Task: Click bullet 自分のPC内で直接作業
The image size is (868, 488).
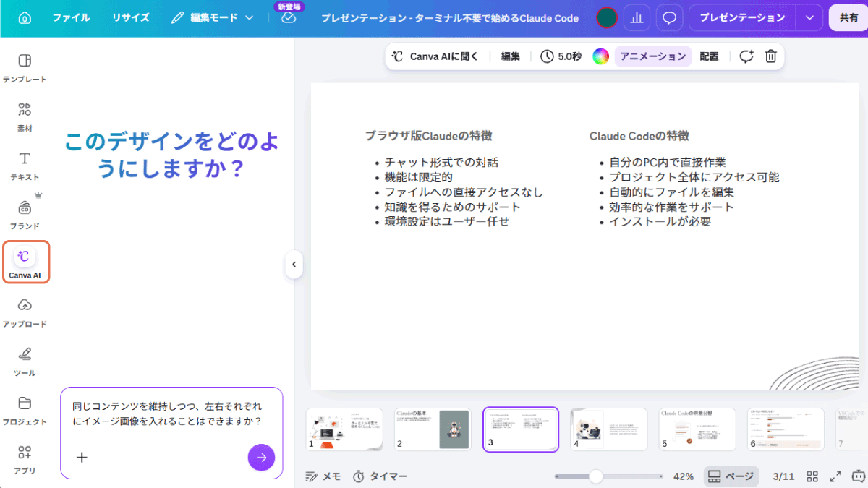Action: click(x=668, y=163)
